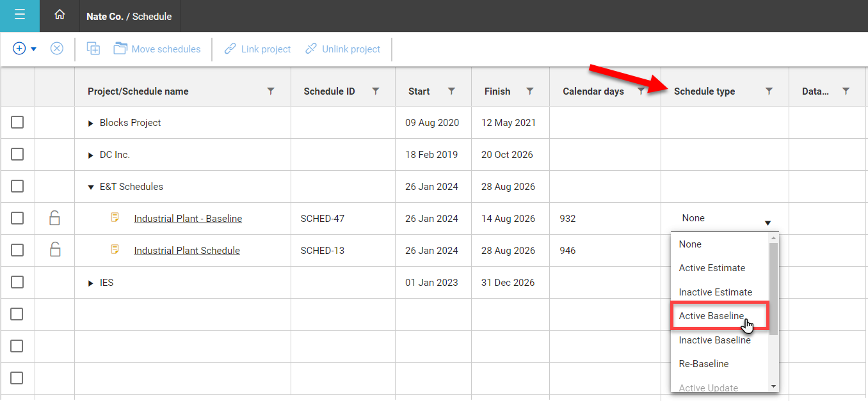Click the lock icon beside Industrial Plant - Baseline
This screenshot has height=401, width=868.
coord(54,218)
